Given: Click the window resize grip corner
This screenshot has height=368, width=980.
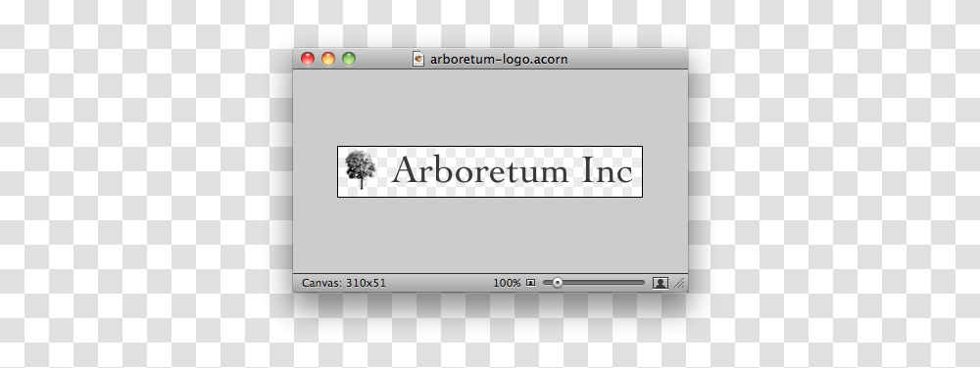Looking at the screenshot, I should [679, 283].
